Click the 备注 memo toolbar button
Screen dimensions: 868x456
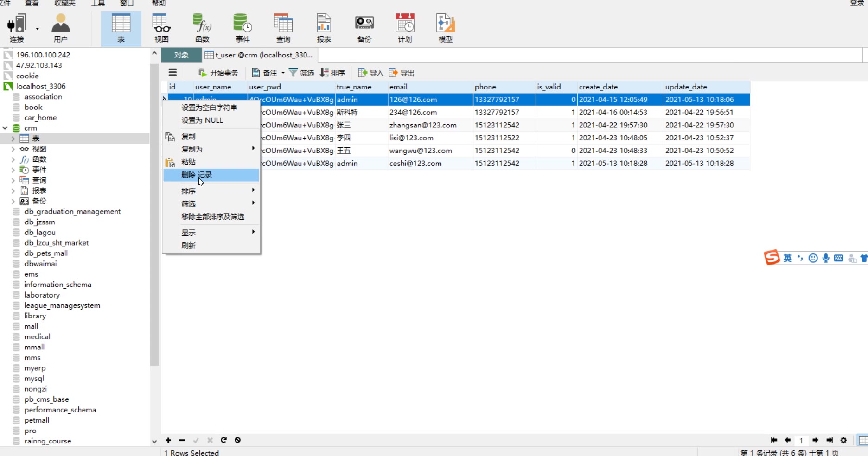click(264, 73)
